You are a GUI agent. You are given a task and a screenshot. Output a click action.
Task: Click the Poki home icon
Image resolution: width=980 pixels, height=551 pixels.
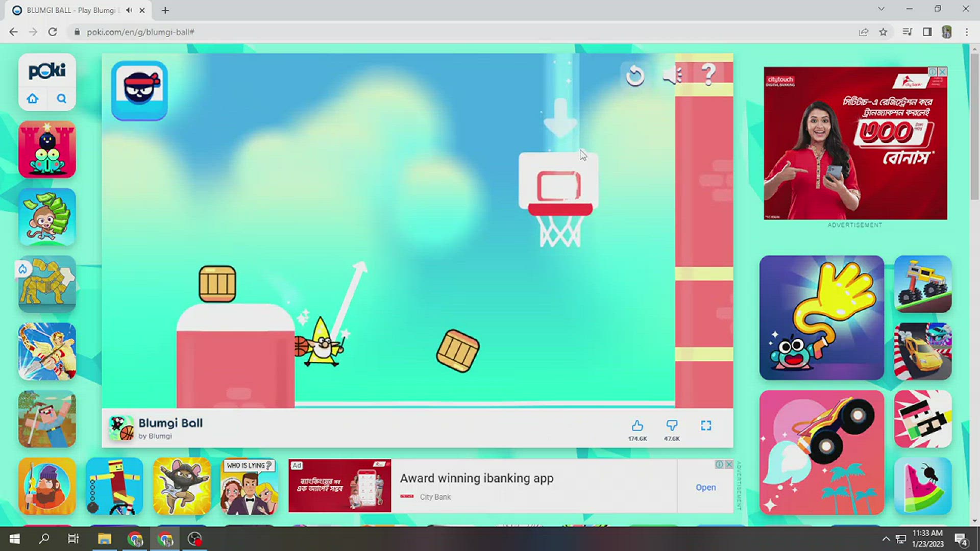point(33,98)
